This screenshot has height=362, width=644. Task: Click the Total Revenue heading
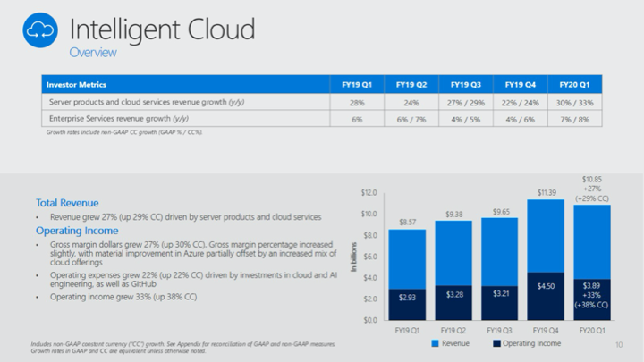tap(67, 203)
